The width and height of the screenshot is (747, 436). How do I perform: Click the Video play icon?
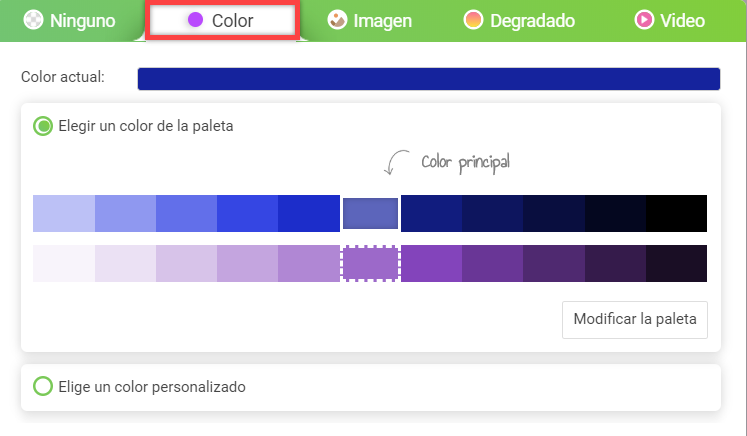644,20
